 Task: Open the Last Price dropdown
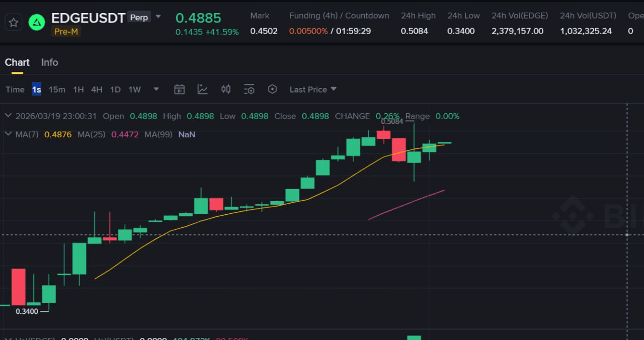point(312,90)
